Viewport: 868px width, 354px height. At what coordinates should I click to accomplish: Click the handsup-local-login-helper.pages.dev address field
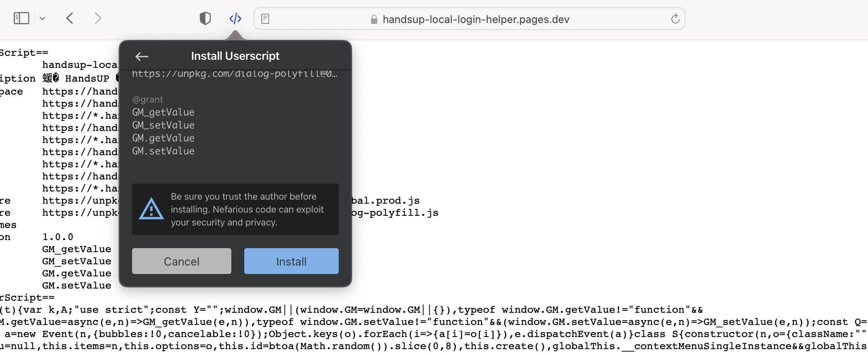[x=476, y=19]
